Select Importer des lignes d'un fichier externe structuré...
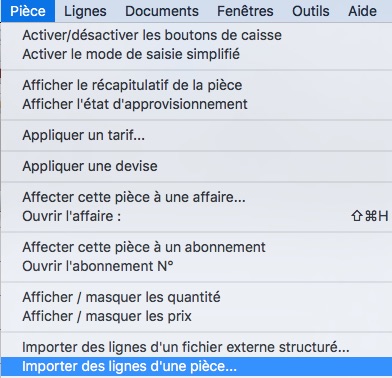The image size is (392, 378). pos(197,347)
